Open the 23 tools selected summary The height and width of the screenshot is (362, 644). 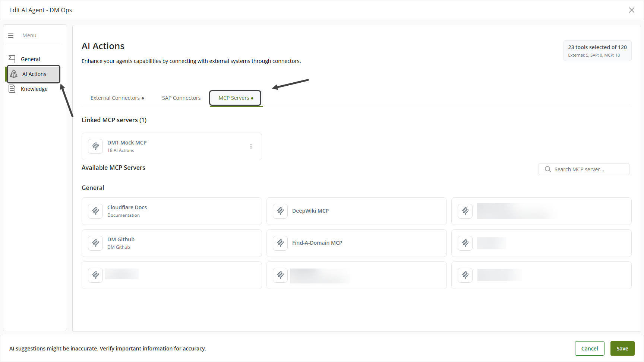point(597,51)
